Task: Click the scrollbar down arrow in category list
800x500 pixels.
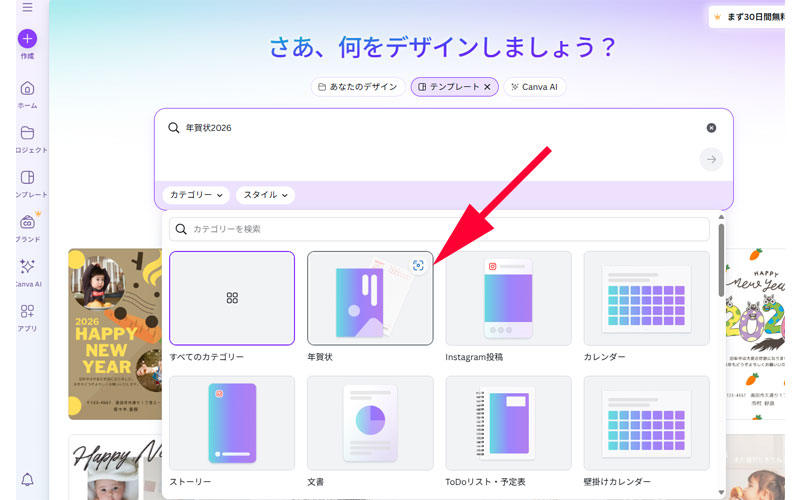Action: (721, 492)
